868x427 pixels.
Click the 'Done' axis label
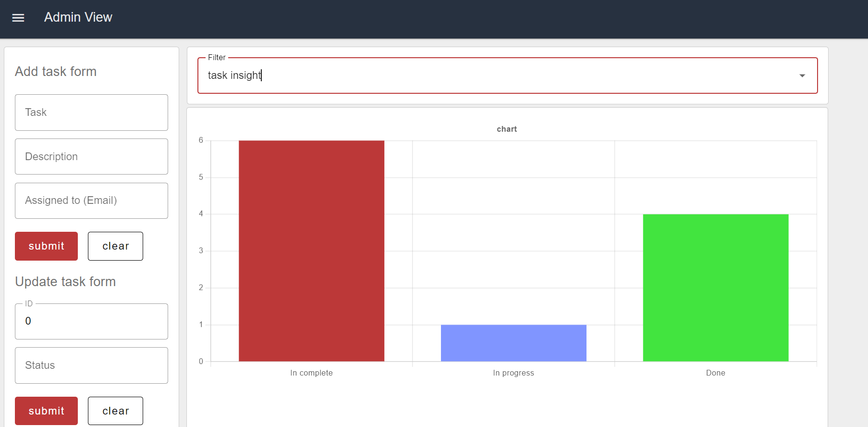(716, 373)
